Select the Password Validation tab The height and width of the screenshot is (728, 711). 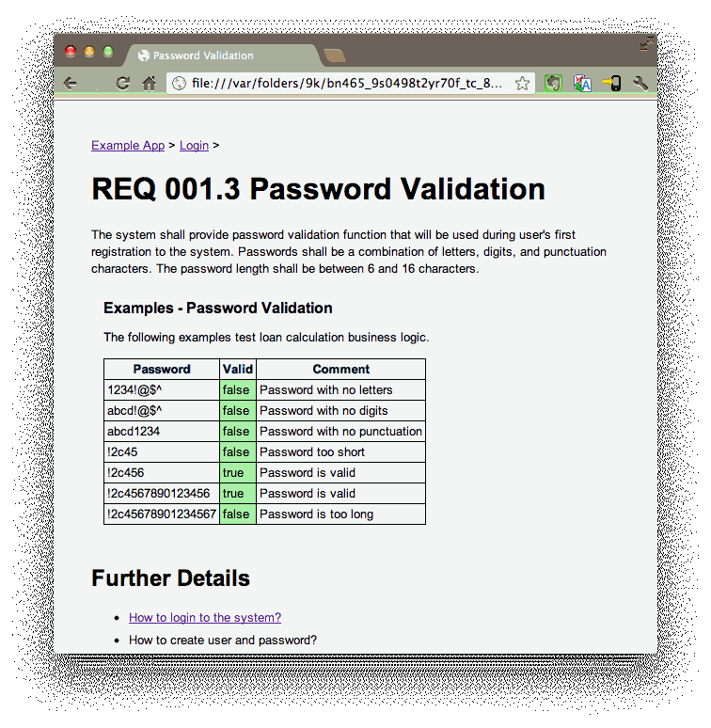(202, 55)
